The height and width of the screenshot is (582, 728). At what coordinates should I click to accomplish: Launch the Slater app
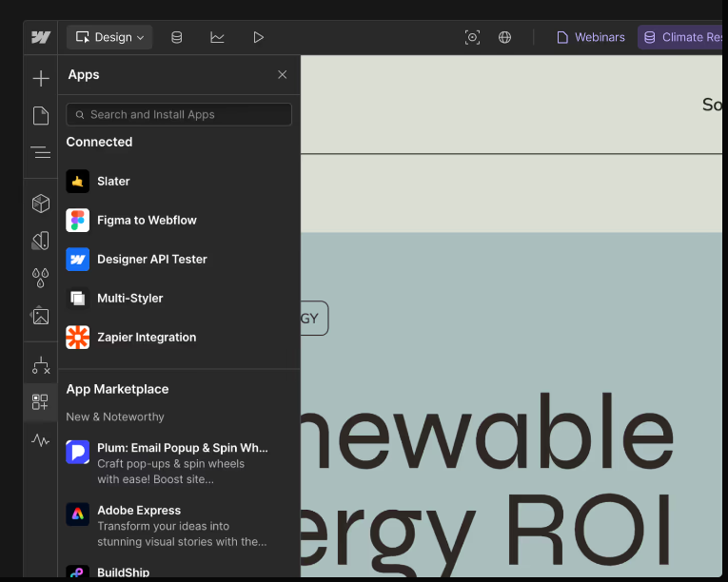click(x=179, y=181)
